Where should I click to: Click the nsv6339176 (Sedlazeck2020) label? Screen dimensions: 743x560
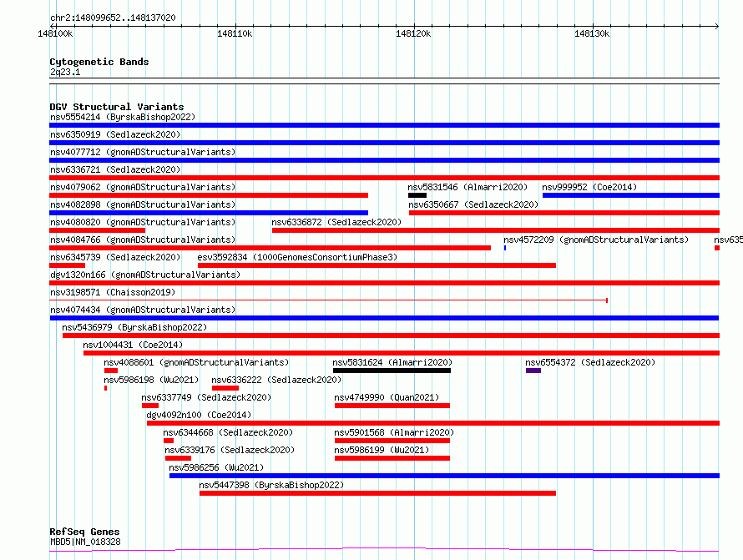coord(230,450)
